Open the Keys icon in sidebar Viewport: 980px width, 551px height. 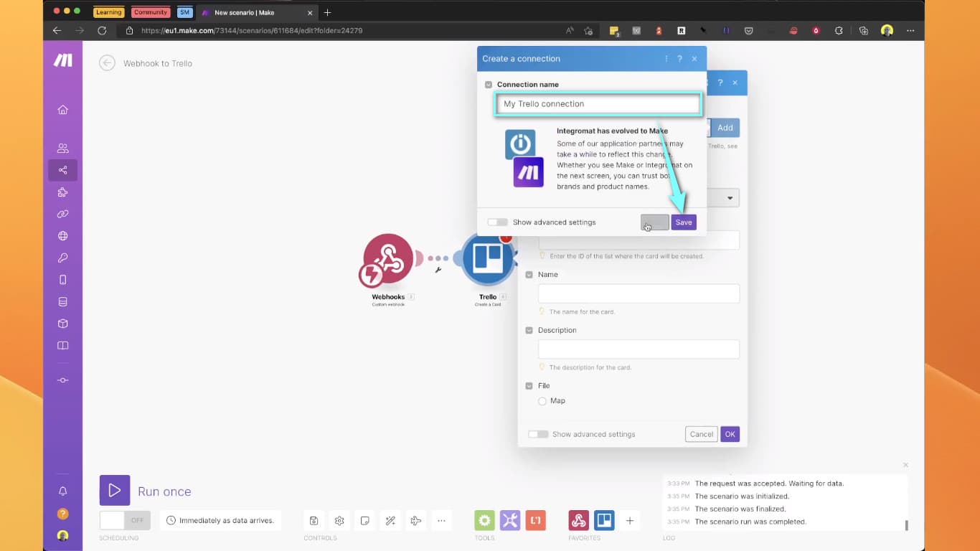63,258
